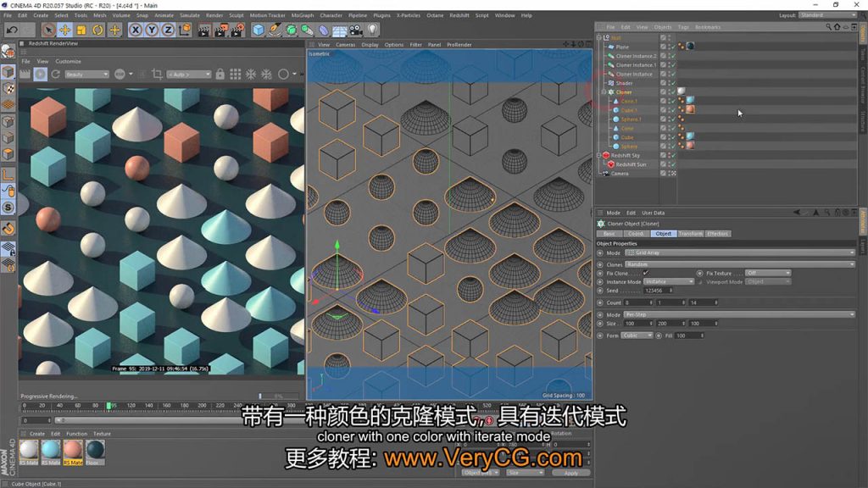
Task: Toggle the Y axis lock
Action: 152,30
